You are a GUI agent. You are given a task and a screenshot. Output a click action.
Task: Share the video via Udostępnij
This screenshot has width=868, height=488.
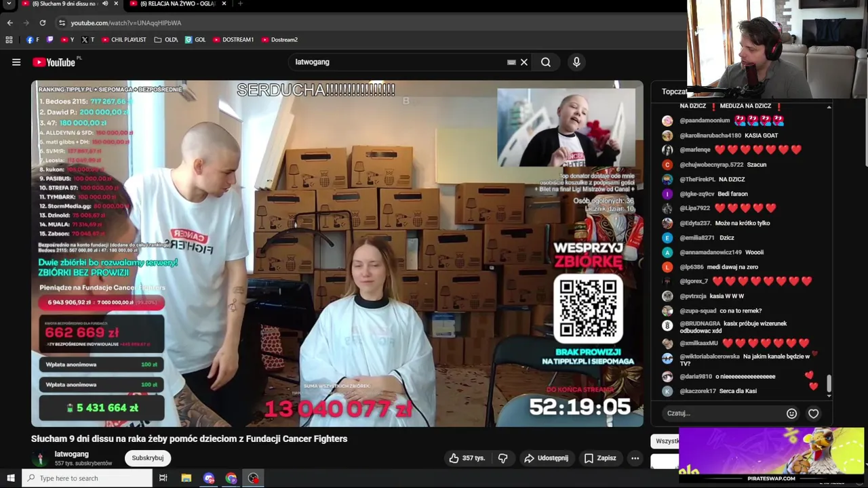coord(546,458)
